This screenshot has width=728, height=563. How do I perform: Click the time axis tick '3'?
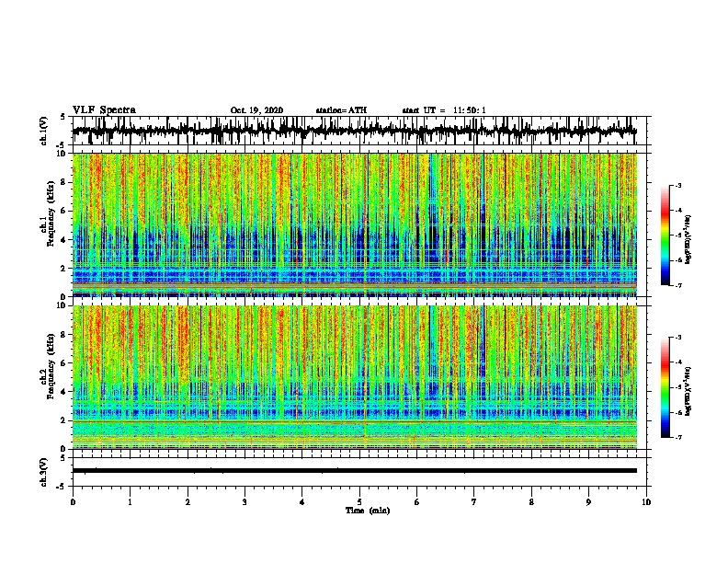point(245,502)
